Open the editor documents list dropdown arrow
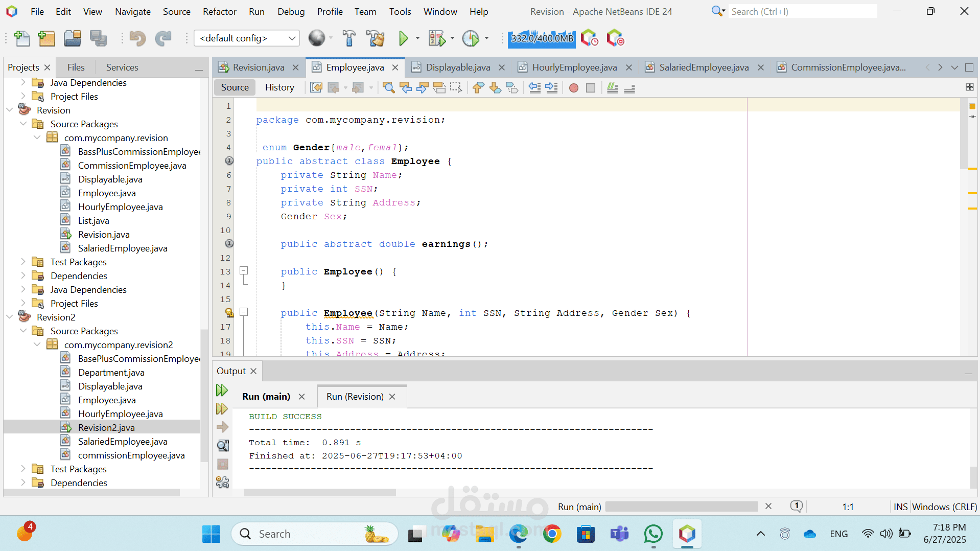 pyautogui.click(x=954, y=67)
